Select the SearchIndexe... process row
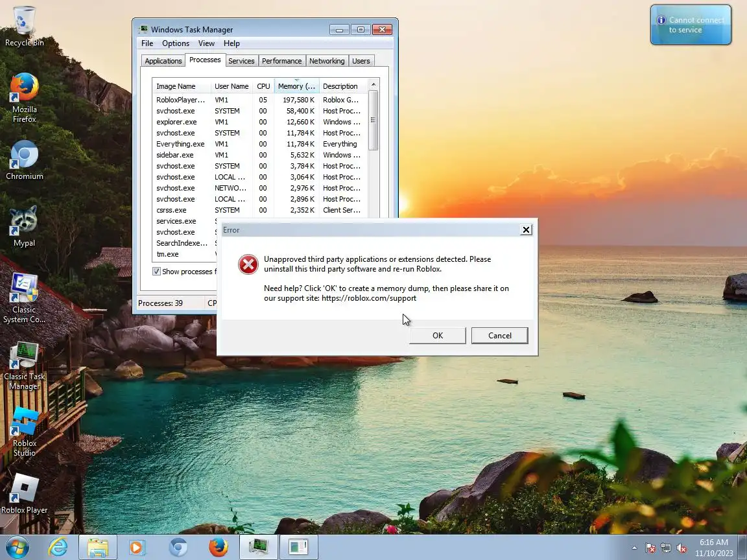This screenshot has width=747, height=560. (x=185, y=243)
